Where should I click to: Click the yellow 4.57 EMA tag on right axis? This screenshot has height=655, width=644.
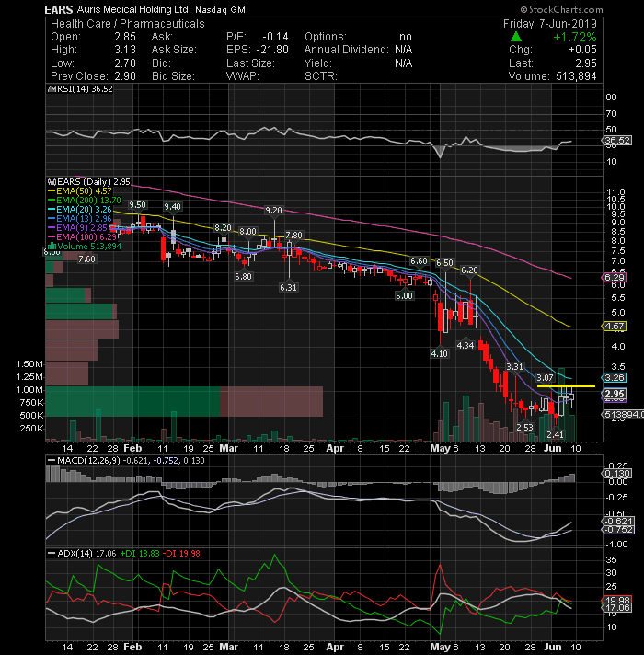pos(614,326)
